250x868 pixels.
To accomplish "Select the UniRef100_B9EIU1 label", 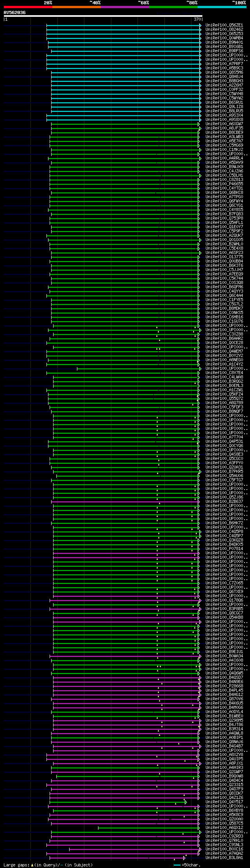I will [x=224, y=652].
